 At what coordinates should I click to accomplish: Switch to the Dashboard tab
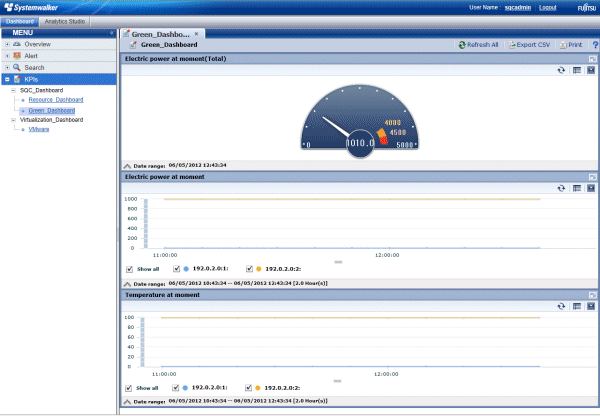[20, 21]
